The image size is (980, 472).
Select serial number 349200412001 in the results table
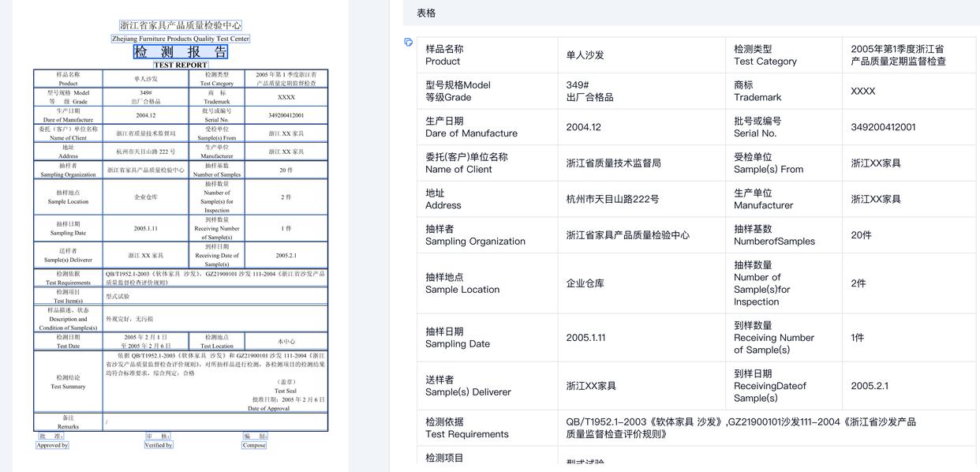coord(883,127)
